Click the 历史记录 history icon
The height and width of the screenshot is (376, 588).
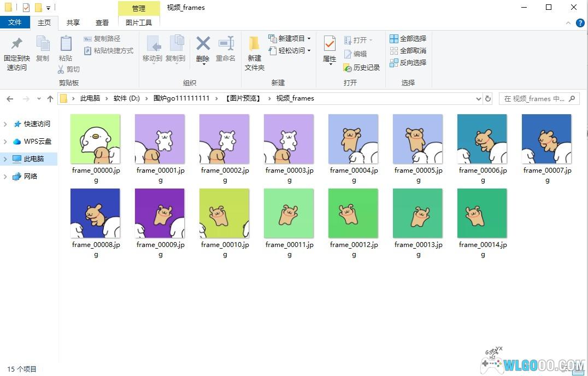point(348,68)
